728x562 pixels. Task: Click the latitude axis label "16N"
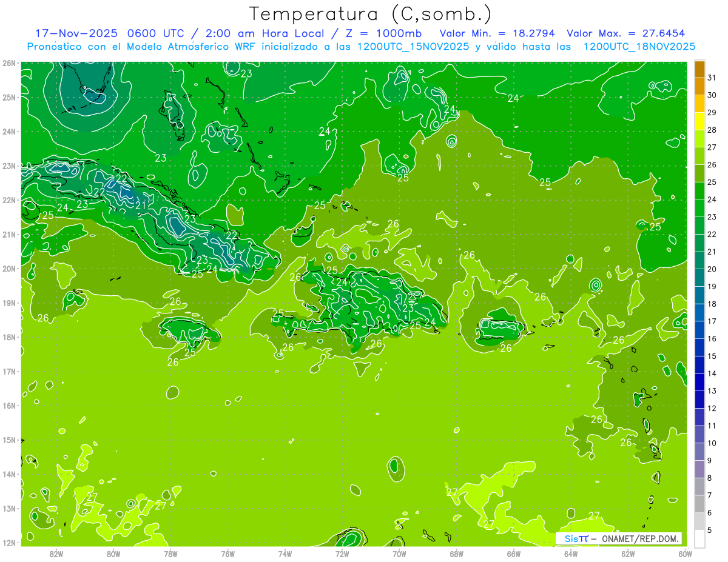[x=8, y=406]
